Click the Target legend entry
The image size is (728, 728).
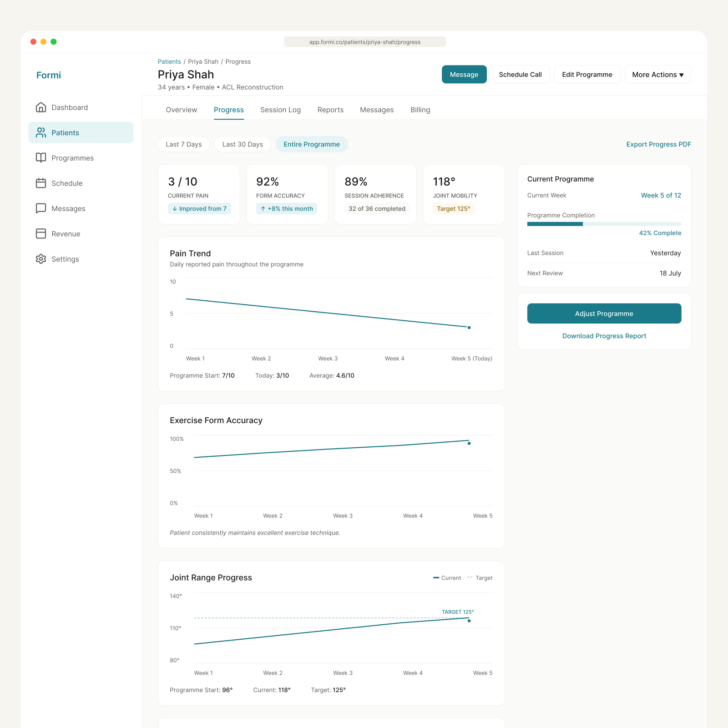pyautogui.click(x=480, y=578)
